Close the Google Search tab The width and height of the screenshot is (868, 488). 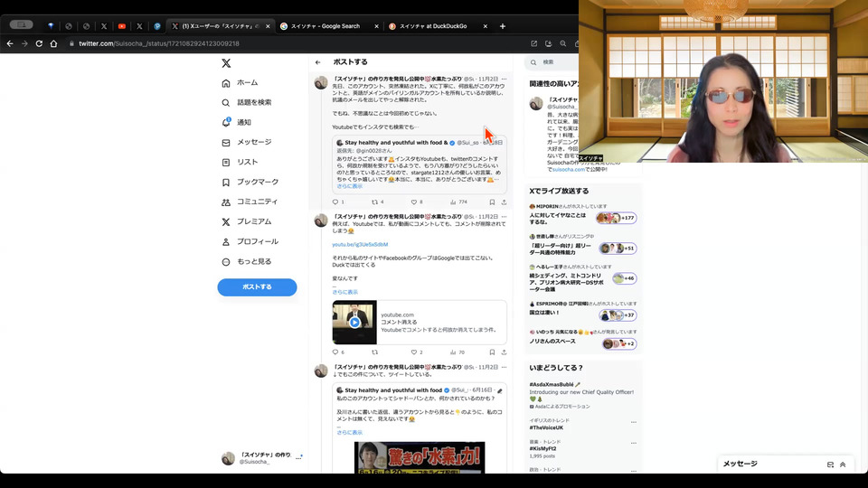(376, 26)
